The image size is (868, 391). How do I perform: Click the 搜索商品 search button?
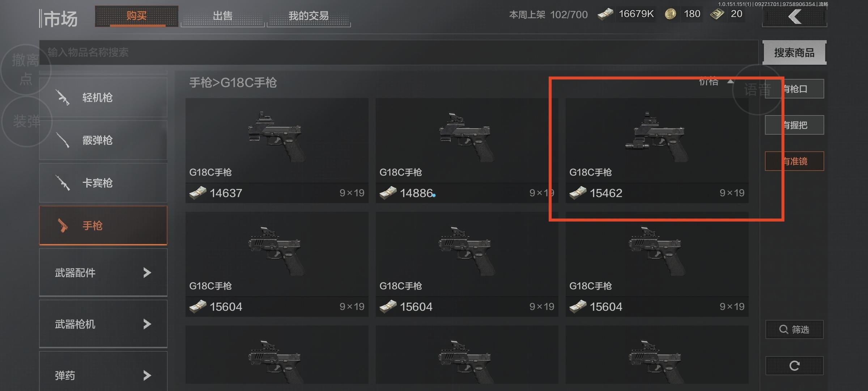[794, 53]
